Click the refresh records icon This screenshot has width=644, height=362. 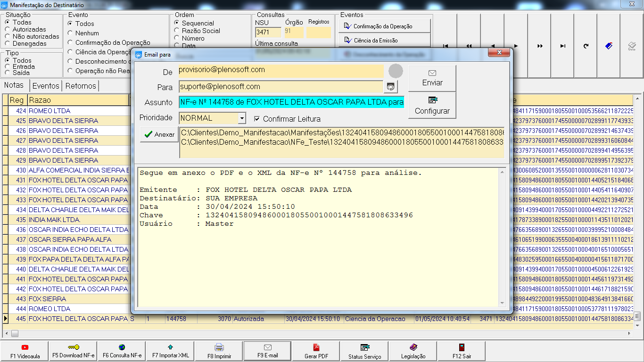pos(586,46)
